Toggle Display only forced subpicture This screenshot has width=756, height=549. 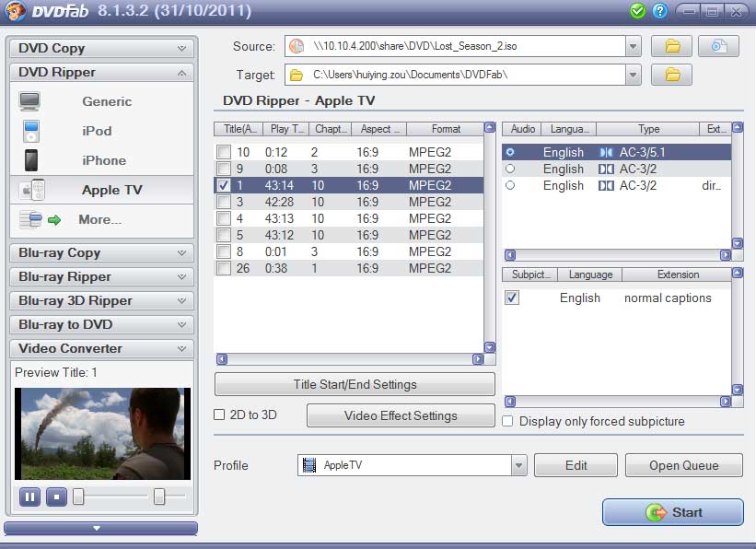coord(507,421)
